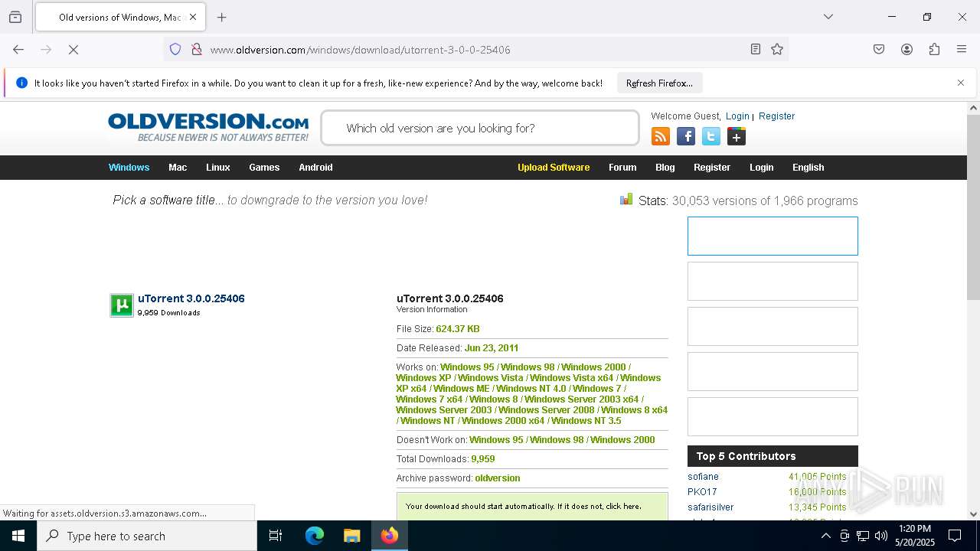Open the Facebook icon in the header
This screenshot has width=980, height=551.
click(686, 136)
